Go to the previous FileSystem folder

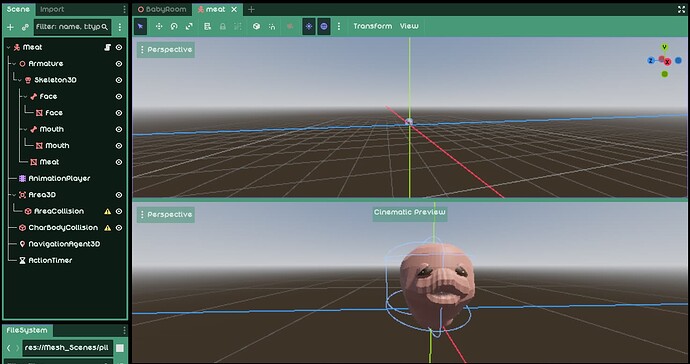(x=8, y=348)
